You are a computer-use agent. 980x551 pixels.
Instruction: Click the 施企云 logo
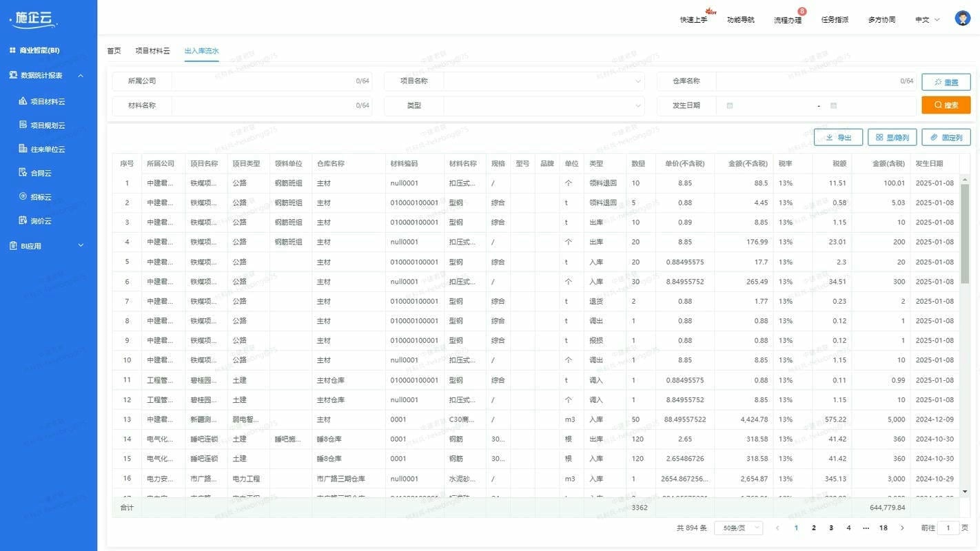click(x=34, y=19)
